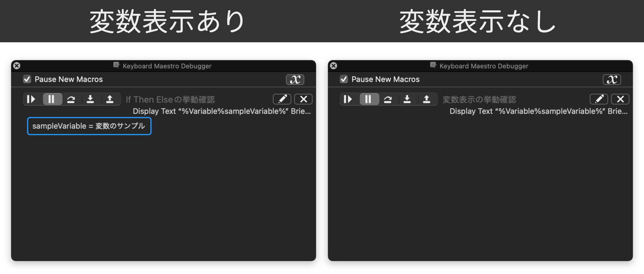
Task: Click Step Out icon in right debugger
Action: [x=426, y=99]
